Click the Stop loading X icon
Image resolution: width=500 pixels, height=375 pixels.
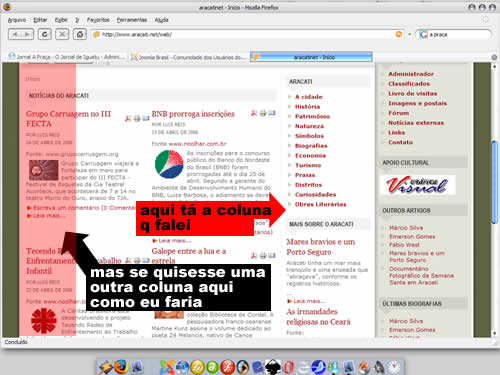[62, 34]
